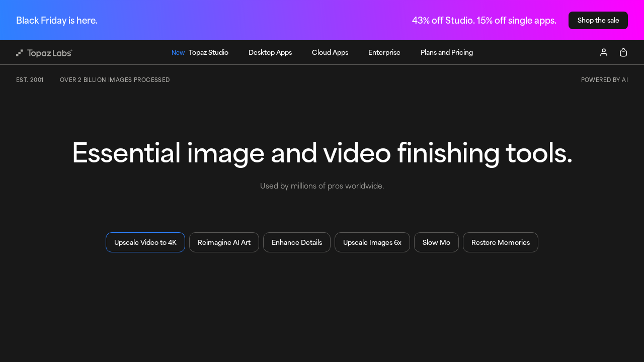Open the Desktop Apps dropdown
This screenshot has width=644, height=362.
coord(270,52)
